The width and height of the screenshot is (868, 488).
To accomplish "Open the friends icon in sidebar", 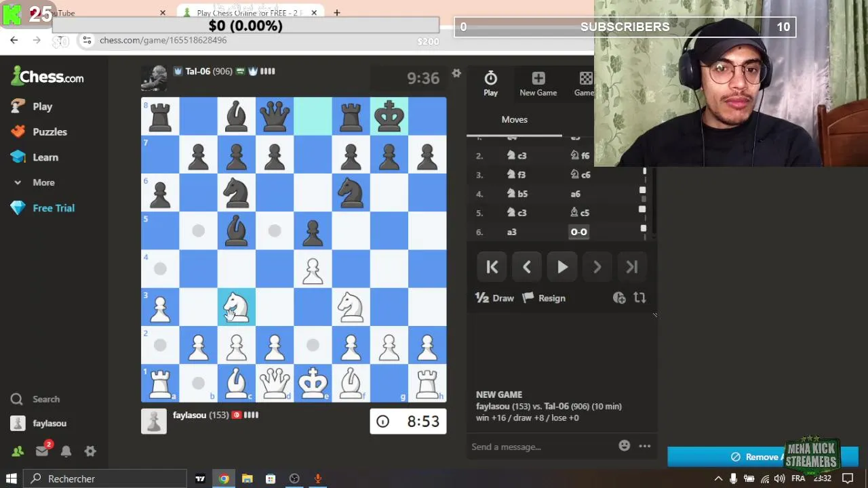I will click(18, 451).
